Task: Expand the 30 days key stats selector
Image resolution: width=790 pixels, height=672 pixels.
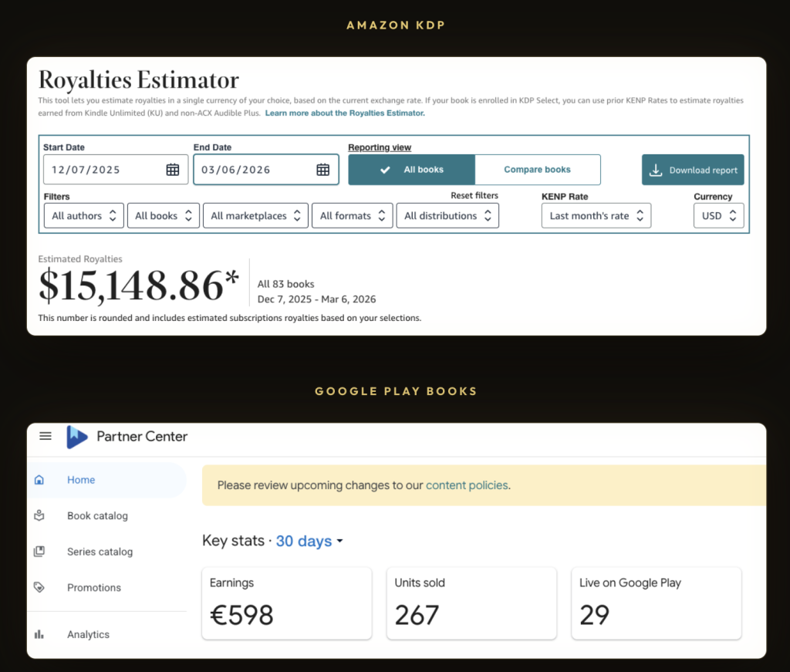Action: [309, 542]
